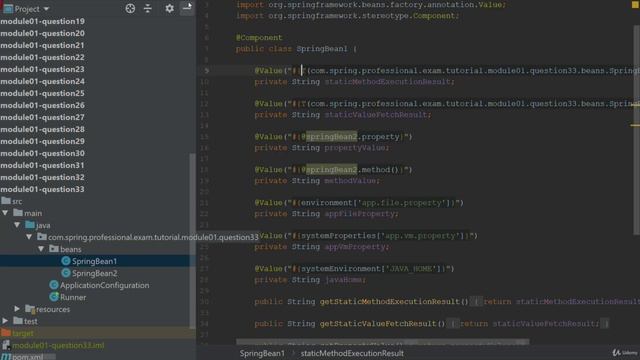Collapse the main folder
This screenshot has height=360, width=640.
pyautogui.click(x=5, y=213)
